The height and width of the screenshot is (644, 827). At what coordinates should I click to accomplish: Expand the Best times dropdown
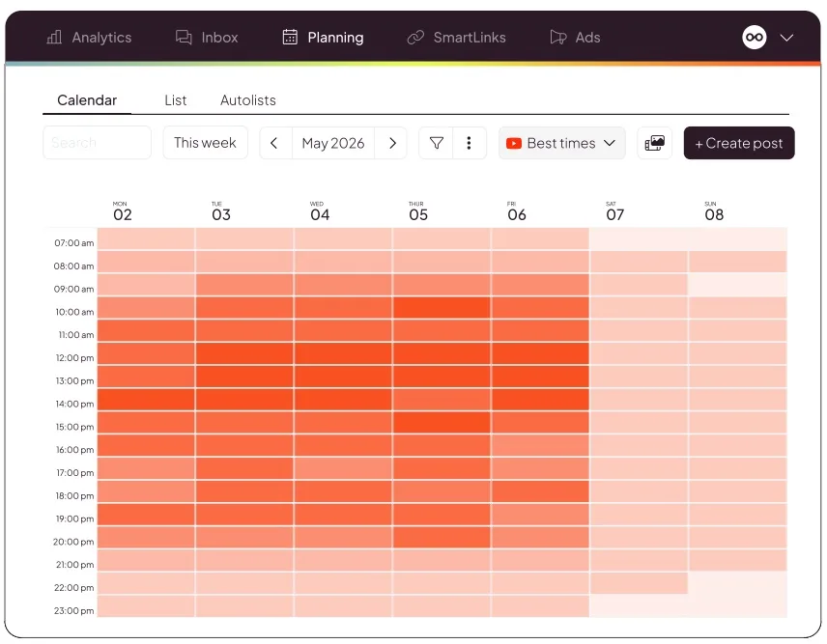(561, 143)
